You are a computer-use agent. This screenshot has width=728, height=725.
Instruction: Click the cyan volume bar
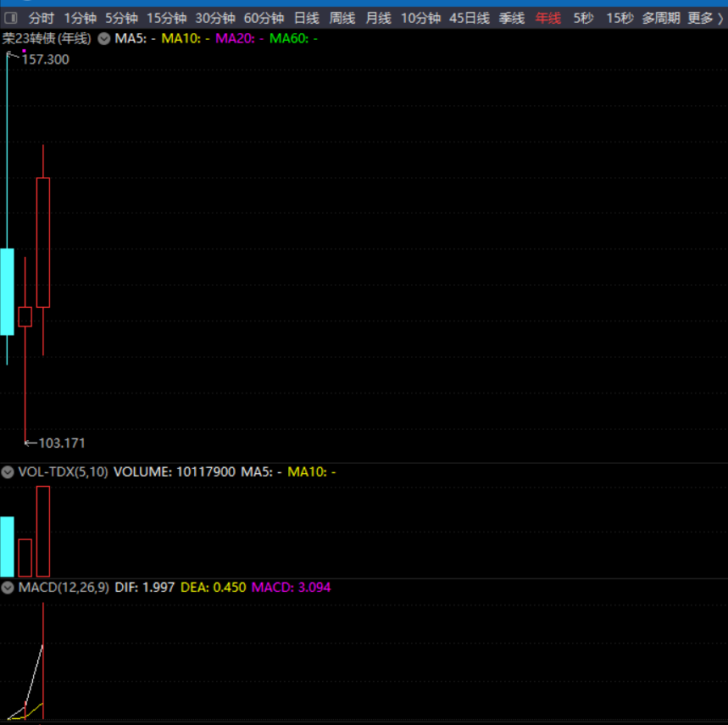(7, 546)
